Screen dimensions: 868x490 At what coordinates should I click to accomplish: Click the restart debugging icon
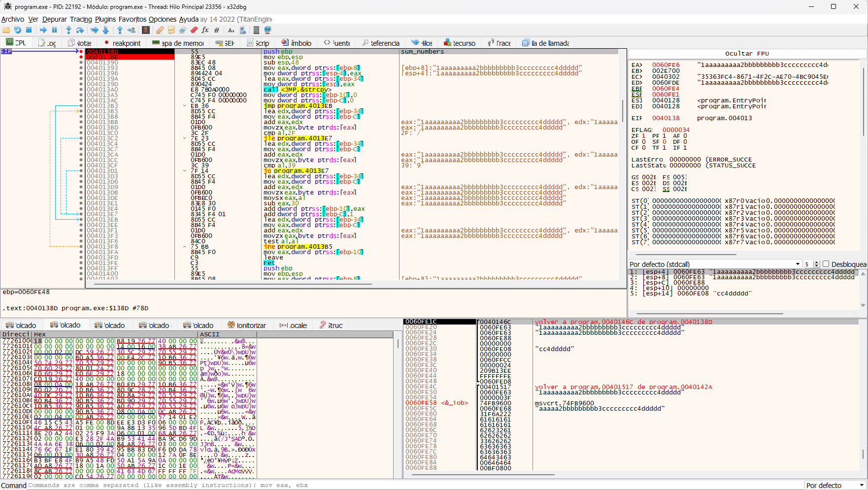click(18, 30)
